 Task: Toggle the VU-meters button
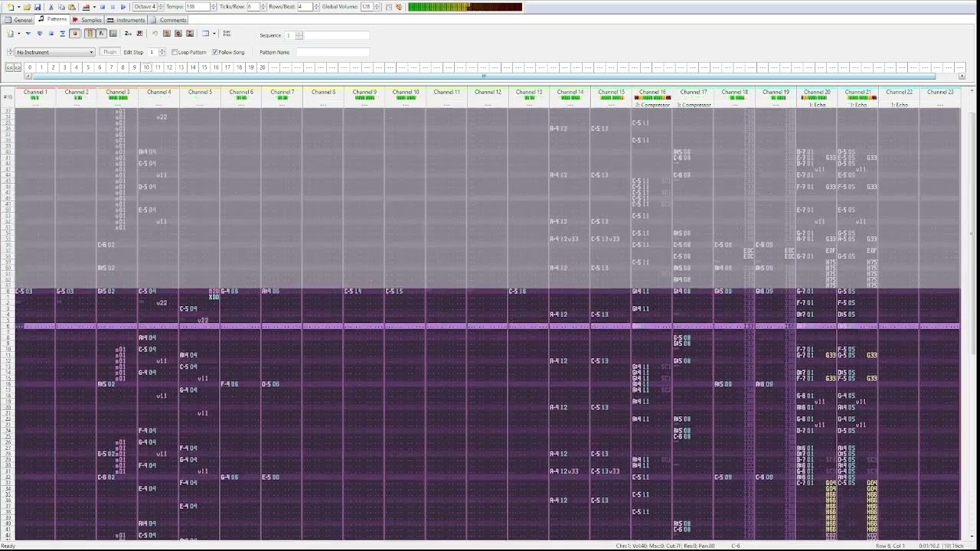90,34
